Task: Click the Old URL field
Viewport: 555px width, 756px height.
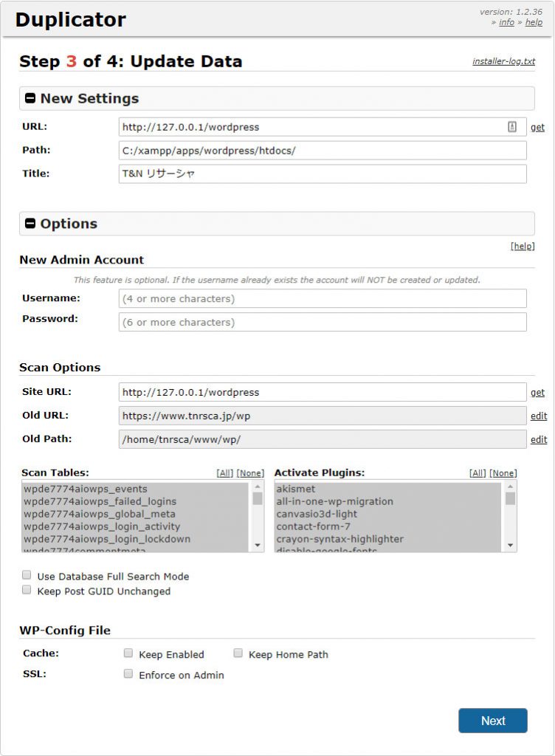Action: pos(323,416)
